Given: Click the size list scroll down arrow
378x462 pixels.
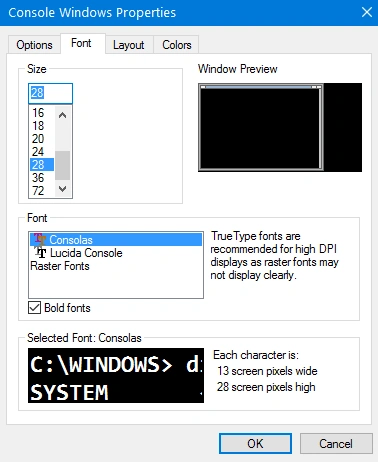Looking at the screenshot, I should click(62, 189).
